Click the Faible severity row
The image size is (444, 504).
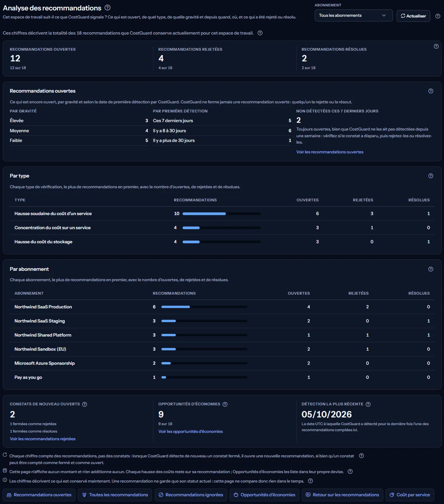coord(79,141)
